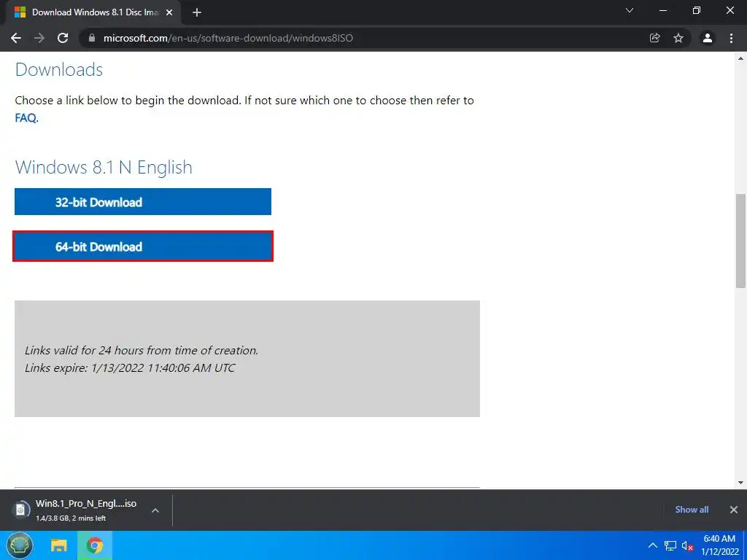Start the 64-bit Download
747x560 pixels.
143,246
